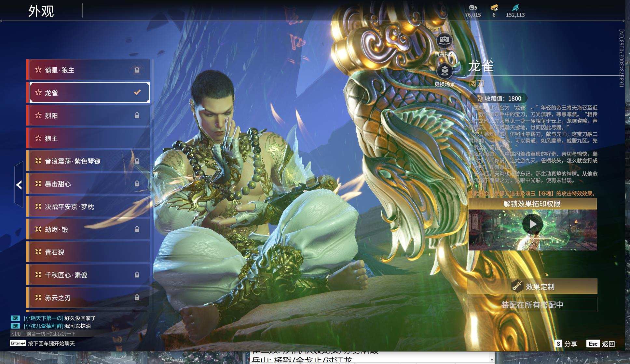Click the 按下回车键开始聊天 chat prompt
This screenshot has width=630, height=364.
click(51, 344)
